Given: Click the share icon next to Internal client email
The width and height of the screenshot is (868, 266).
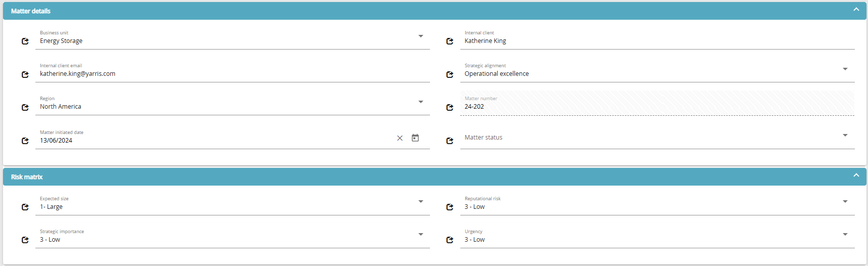Looking at the screenshot, I should (25, 74).
